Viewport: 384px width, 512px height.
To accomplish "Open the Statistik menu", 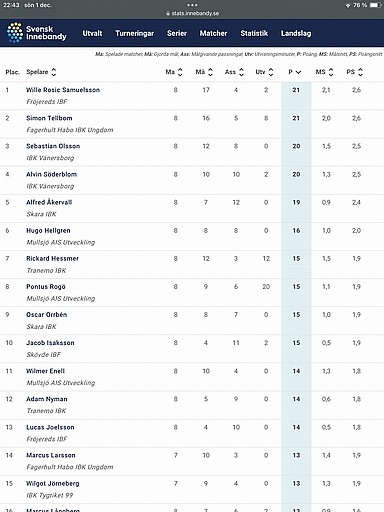I will (x=254, y=33).
